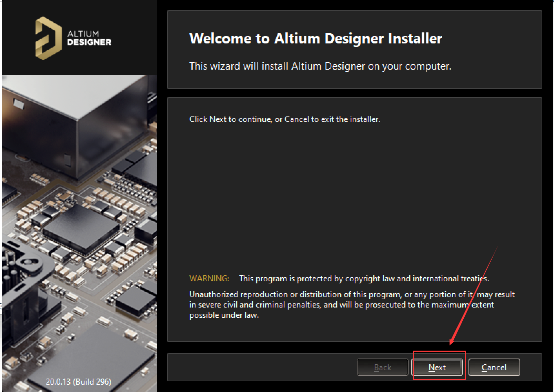The image size is (554, 392).
Task: Click the version 20.0.13 (Build 296) text
Action: tap(79, 382)
